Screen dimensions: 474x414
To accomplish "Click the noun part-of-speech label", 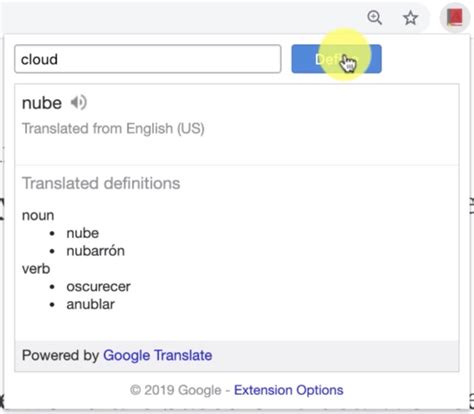I will tap(38, 216).
